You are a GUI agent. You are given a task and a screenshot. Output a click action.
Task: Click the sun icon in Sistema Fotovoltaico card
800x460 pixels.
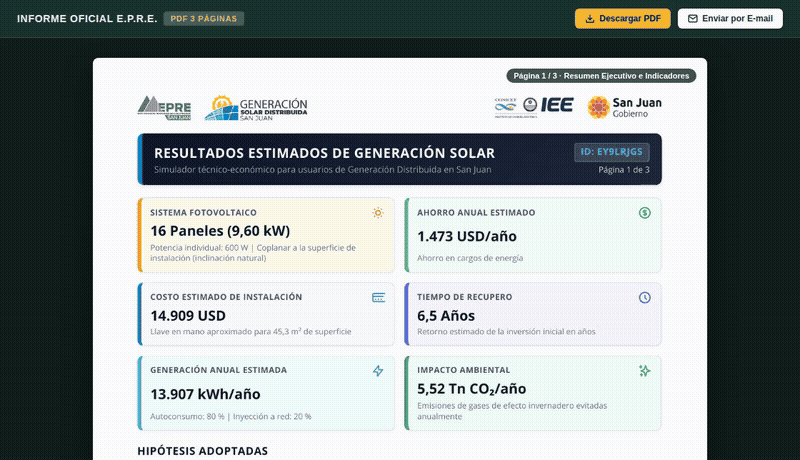tap(378, 213)
